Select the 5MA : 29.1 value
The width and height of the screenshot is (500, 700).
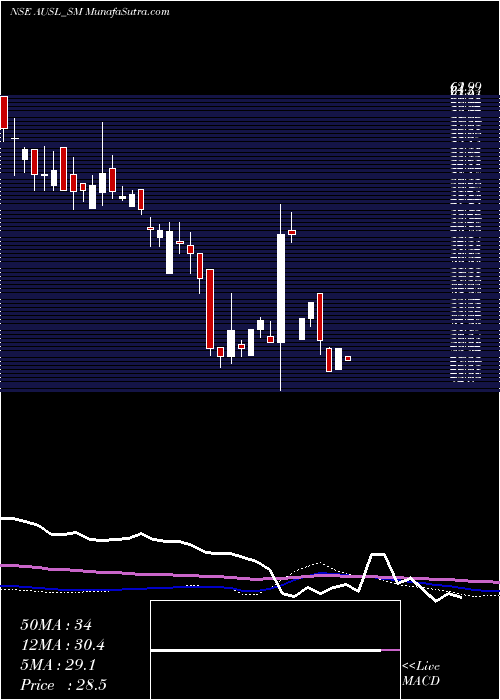tap(58, 665)
